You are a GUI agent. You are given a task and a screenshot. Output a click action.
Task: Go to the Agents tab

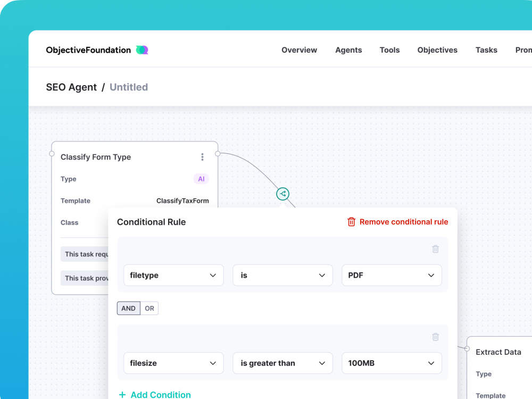coord(348,50)
